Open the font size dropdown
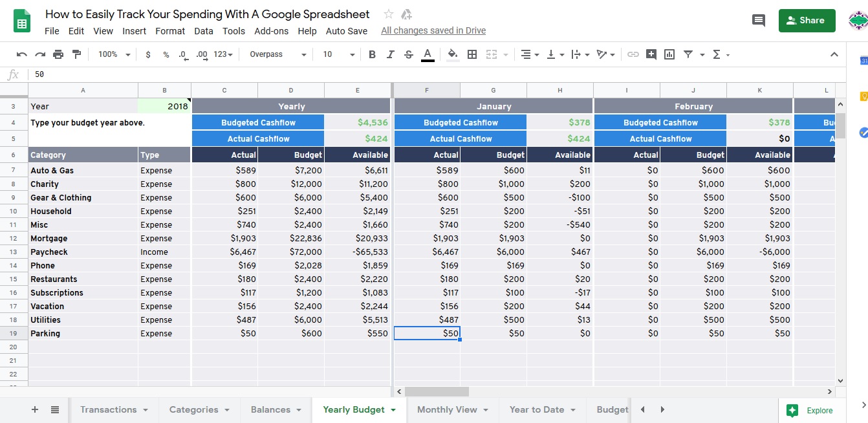The height and width of the screenshot is (423, 868). pos(339,54)
